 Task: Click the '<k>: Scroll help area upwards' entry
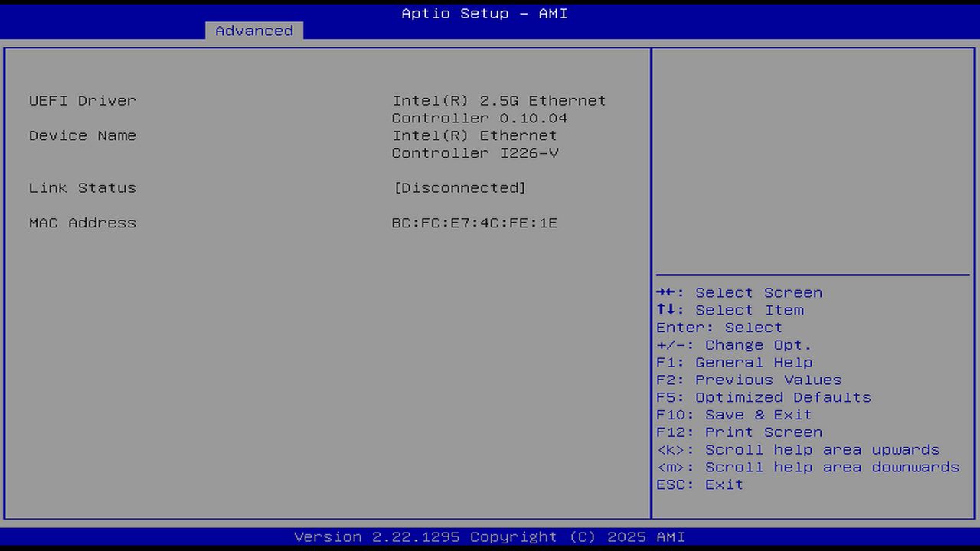point(799,450)
